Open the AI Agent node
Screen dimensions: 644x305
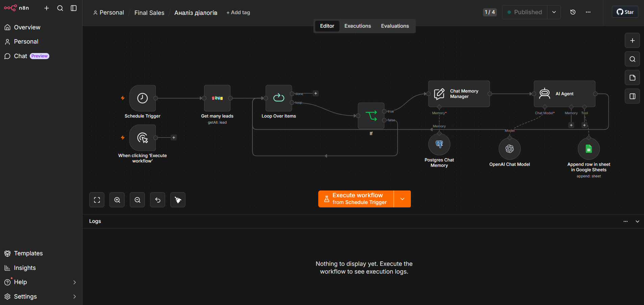click(564, 94)
